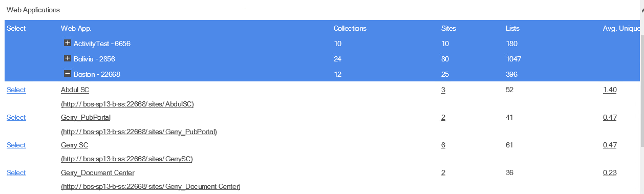Click Select link for Gerry SC
Viewport: 644px width, 194px height.
[x=16, y=145]
